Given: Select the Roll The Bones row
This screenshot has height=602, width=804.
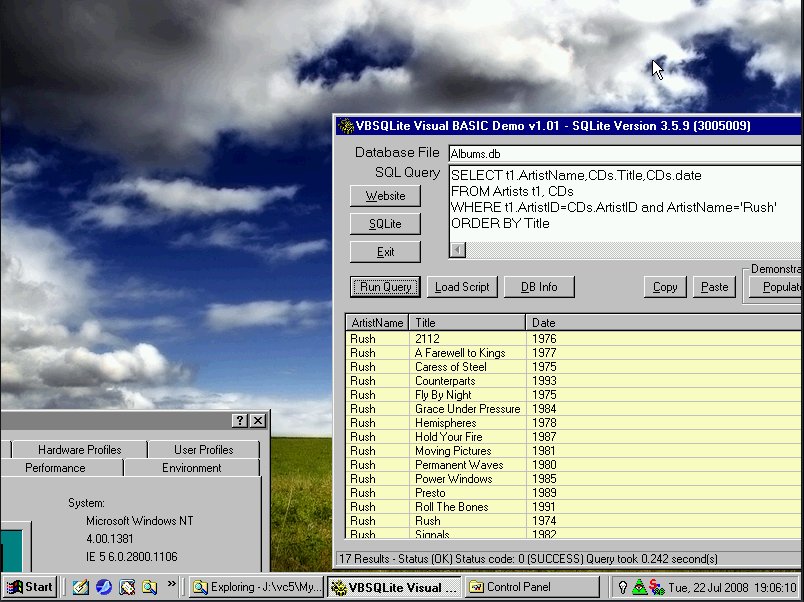Looking at the screenshot, I should [573, 507].
